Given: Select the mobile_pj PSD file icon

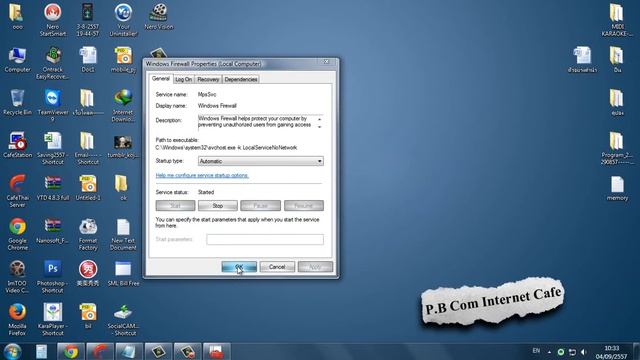Looking at the screenshot, I should 123,60.
